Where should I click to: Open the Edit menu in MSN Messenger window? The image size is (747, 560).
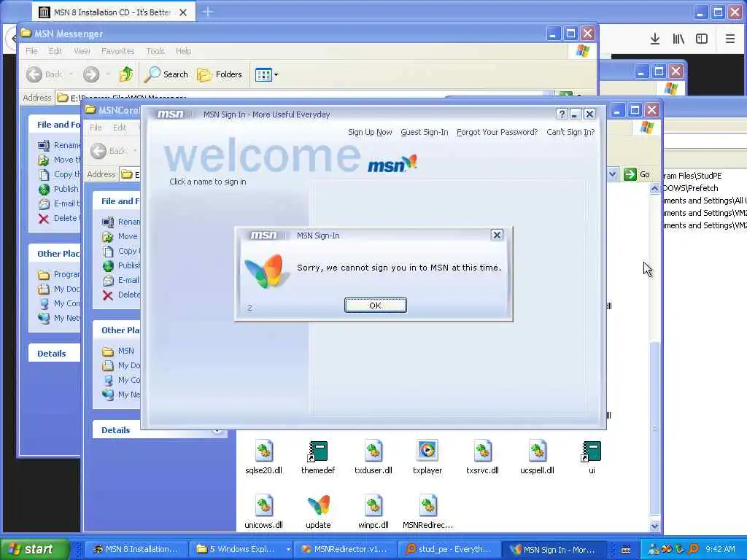(x=55, y=51)
